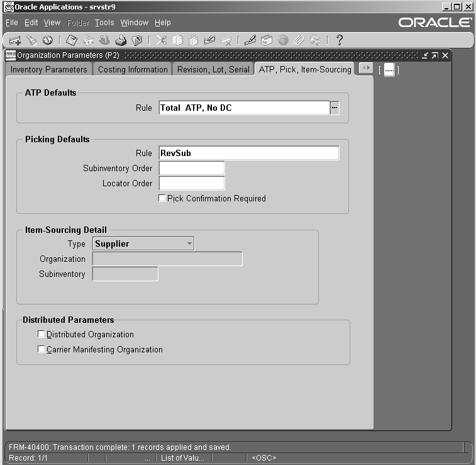
Task: Click the Item-Sourcing Subinventory field
Action: click(x=125, y=274)
